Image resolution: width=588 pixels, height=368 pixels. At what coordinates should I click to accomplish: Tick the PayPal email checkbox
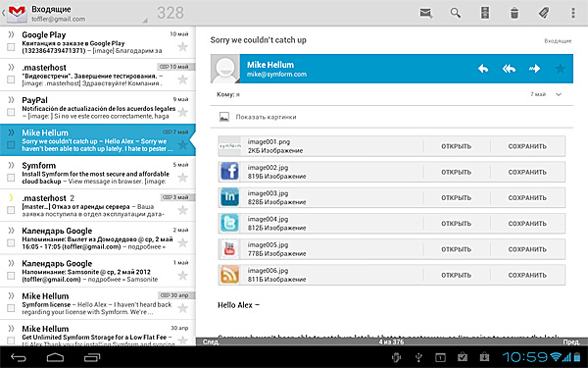tap(11, 112)
